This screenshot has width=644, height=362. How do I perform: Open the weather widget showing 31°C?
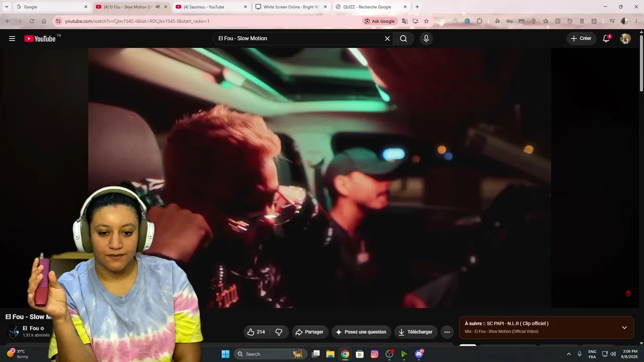pos(17,354)
